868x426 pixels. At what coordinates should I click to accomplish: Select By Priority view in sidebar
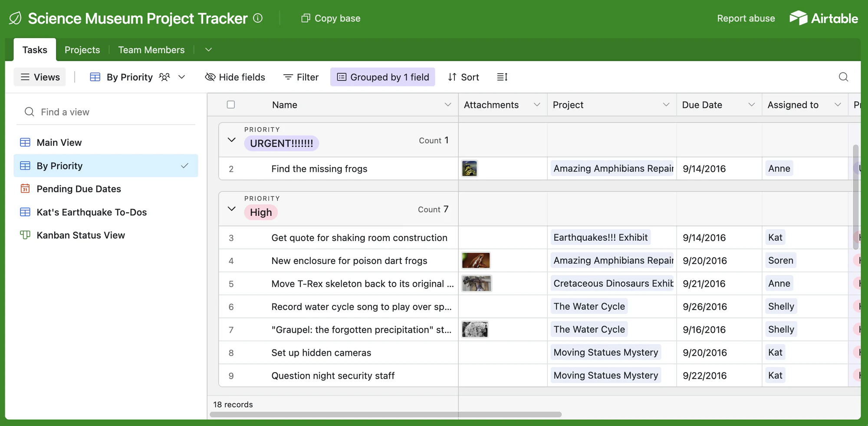coord(106,165)
